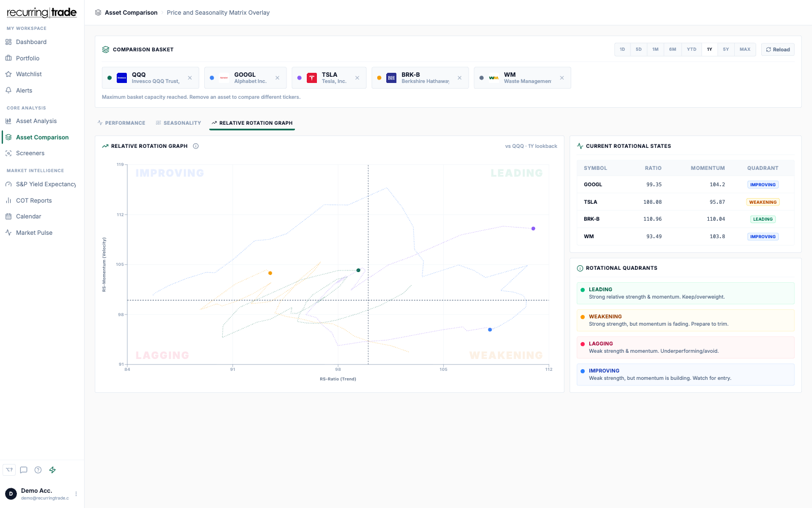Screen dimensions: 812x508
Task: Click the TSLA purple graph point
Action: [533, 229]
